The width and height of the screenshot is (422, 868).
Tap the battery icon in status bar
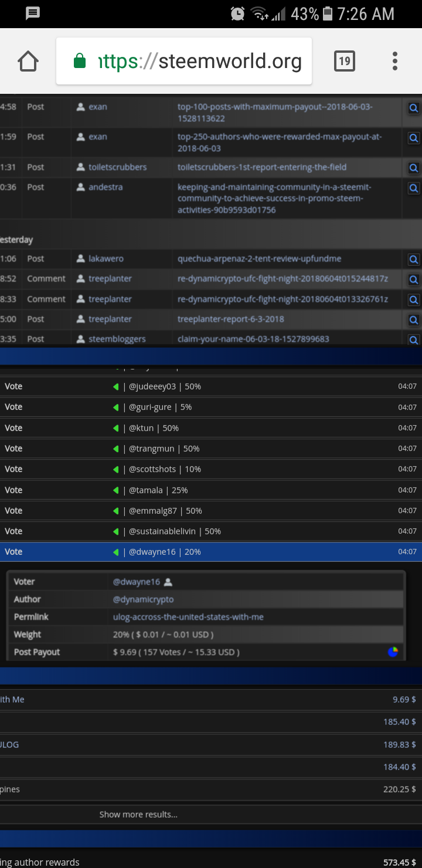pos(328,13)
